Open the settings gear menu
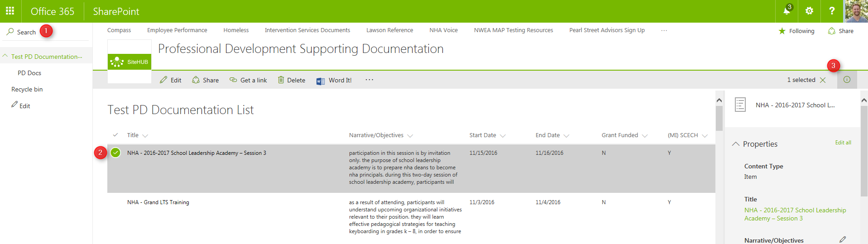 809,11
